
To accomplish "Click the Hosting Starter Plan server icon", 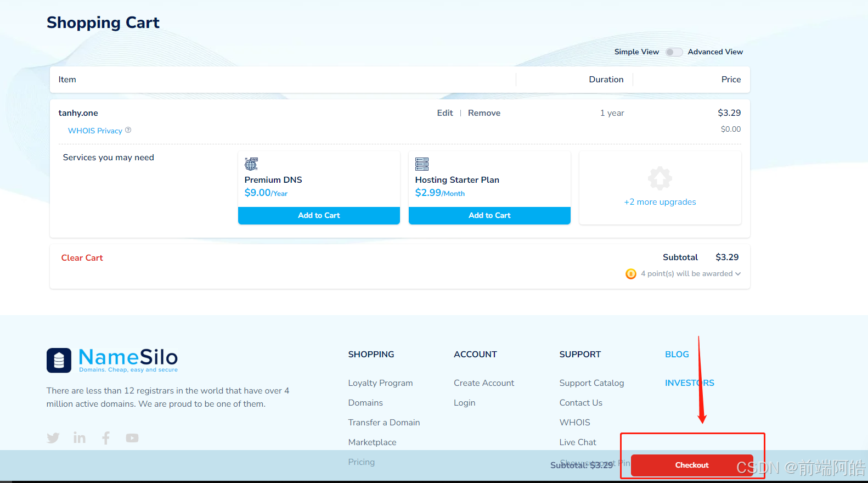I will (422, 164).
